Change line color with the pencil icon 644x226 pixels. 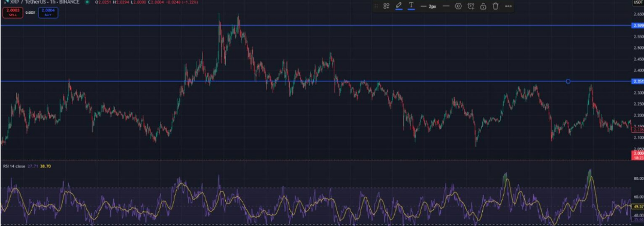(x=398, y=6)
